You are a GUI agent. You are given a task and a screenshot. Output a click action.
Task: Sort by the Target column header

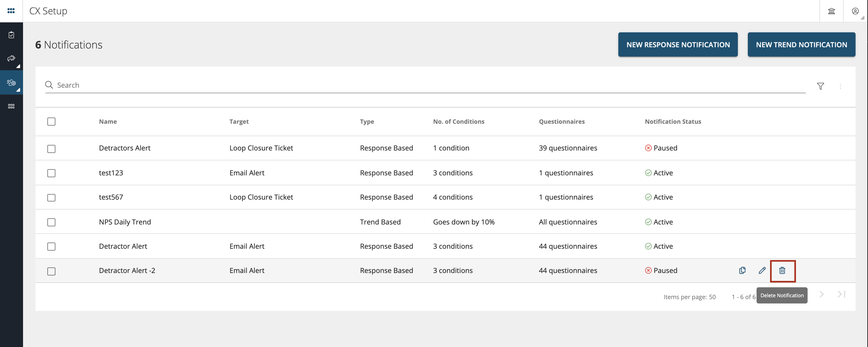(x=239, y=122)
